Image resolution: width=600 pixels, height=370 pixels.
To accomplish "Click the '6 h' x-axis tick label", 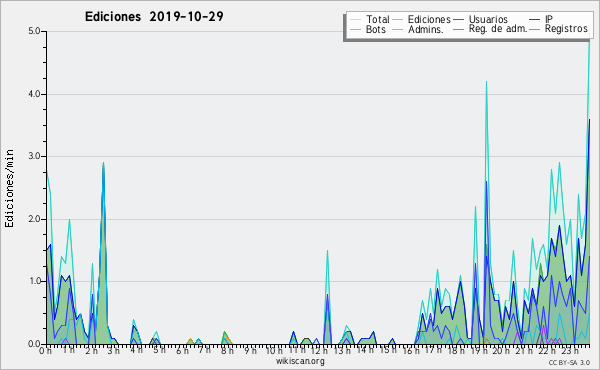I will [x=182, y=351].
